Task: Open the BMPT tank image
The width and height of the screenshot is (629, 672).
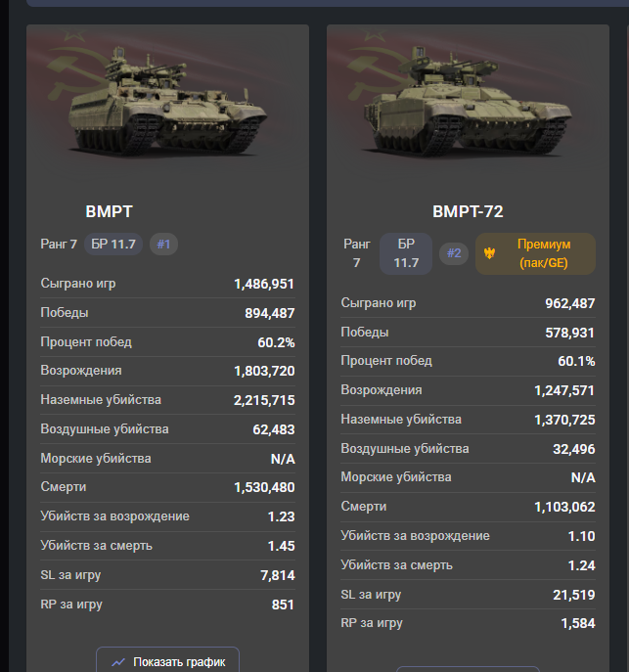Action: pos(167,101)
